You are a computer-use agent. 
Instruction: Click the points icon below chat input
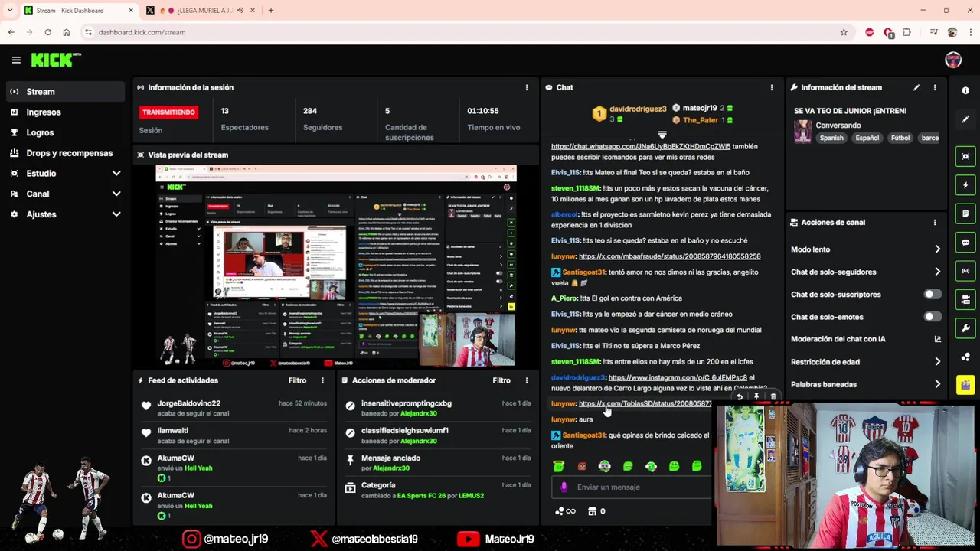click(560, 511)
